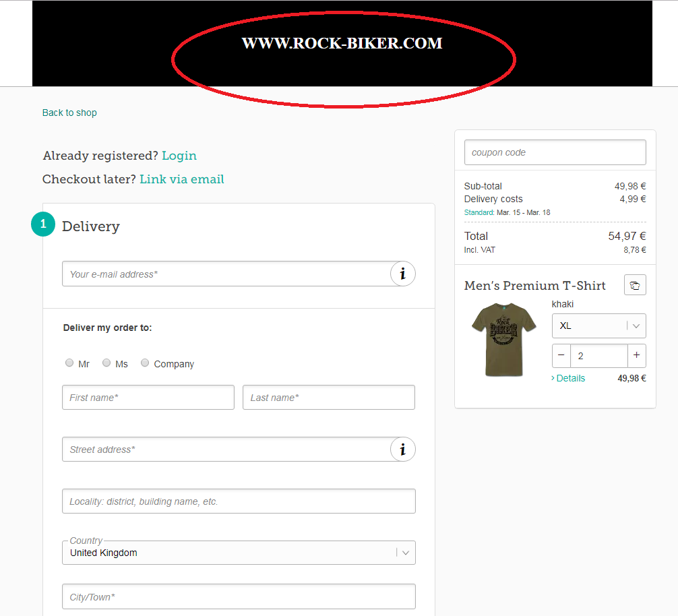Increase T-shirt quantity with plus button

point(636,355)
